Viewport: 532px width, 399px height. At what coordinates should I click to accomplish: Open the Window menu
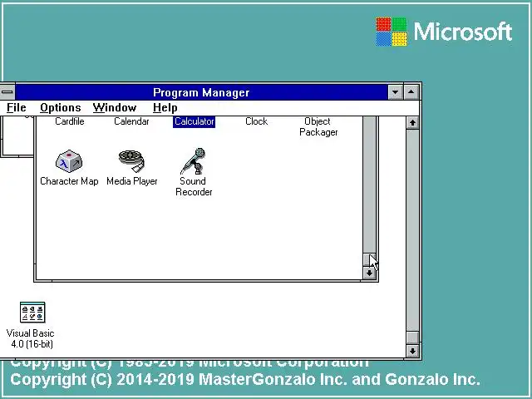pyautogui.click(x=115, y=108)
